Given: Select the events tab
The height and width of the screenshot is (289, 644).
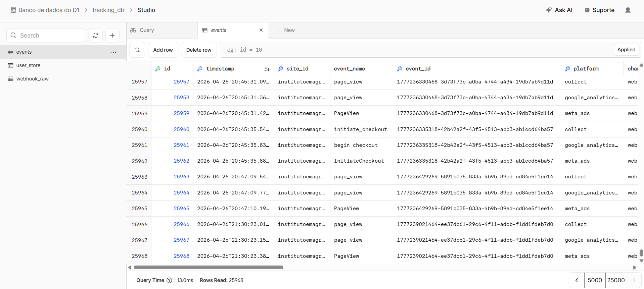Looking at the screenshot, I should 233,30.
